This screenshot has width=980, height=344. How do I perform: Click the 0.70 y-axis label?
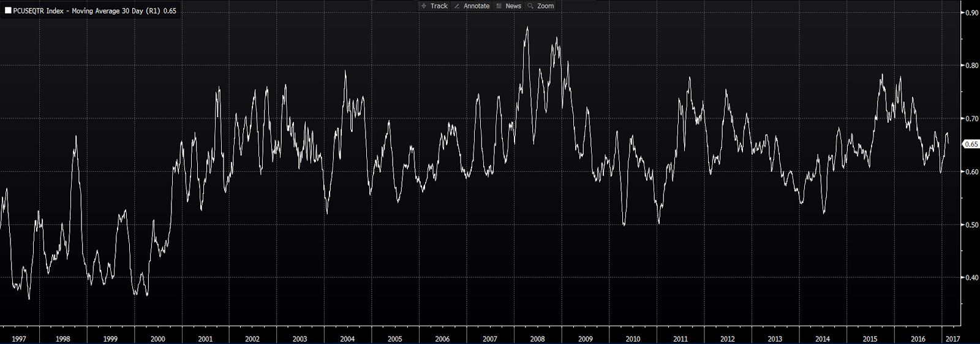pos(972,118)
